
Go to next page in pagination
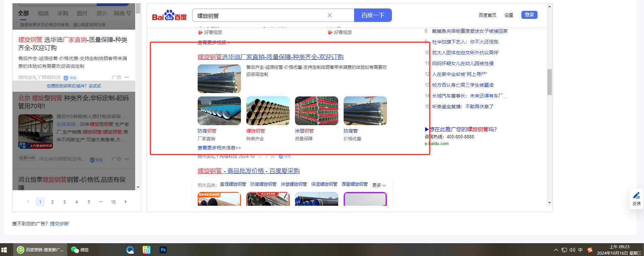[x=125, y=202]
